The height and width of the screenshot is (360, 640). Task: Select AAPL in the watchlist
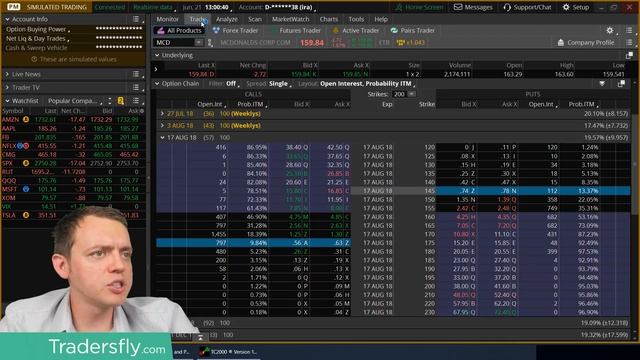pos(9,128)
